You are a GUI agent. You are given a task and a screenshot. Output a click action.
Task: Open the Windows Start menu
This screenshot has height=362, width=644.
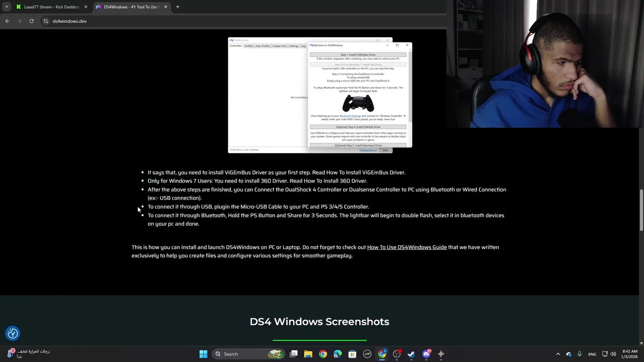[203, 354]
